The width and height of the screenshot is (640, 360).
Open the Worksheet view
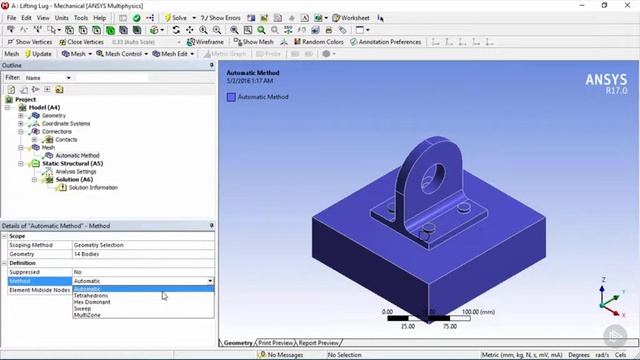point(351,18)
